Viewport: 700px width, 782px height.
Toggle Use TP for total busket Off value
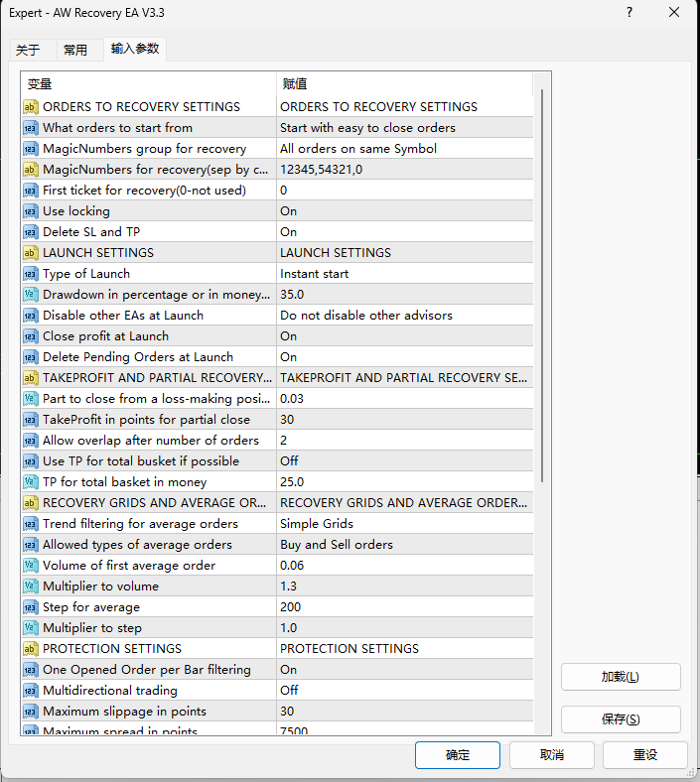[405, 461]
